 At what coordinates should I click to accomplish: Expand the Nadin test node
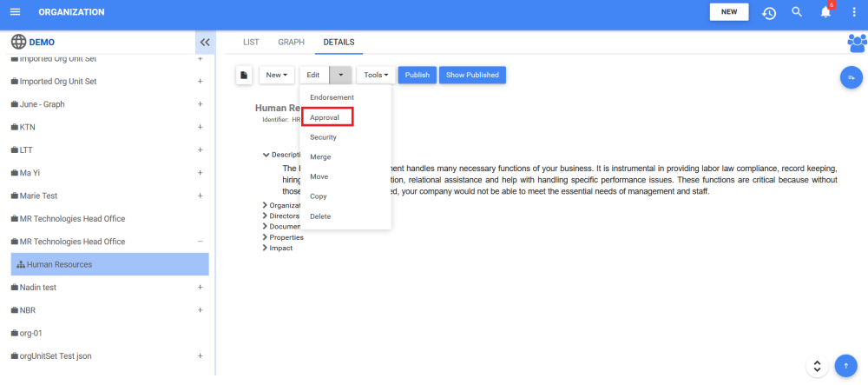(201, 288)
